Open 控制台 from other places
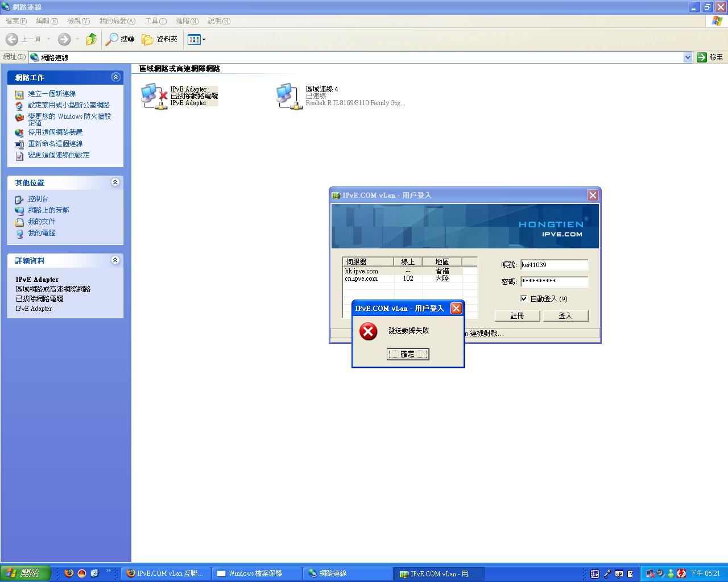The height and width of the screenshot is (582, 728). (38, 199)
